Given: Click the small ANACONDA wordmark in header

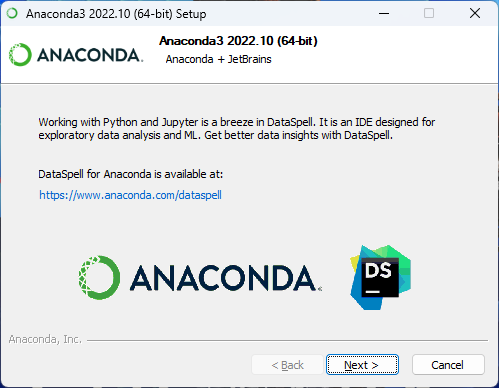Looking at the screenshot, I should click(90, 55).
